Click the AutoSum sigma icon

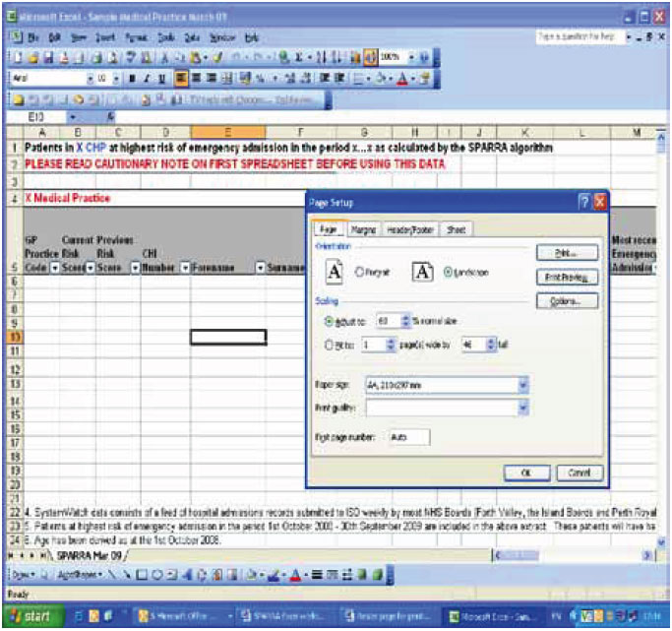pyautogui.click(x=299, y=57)
